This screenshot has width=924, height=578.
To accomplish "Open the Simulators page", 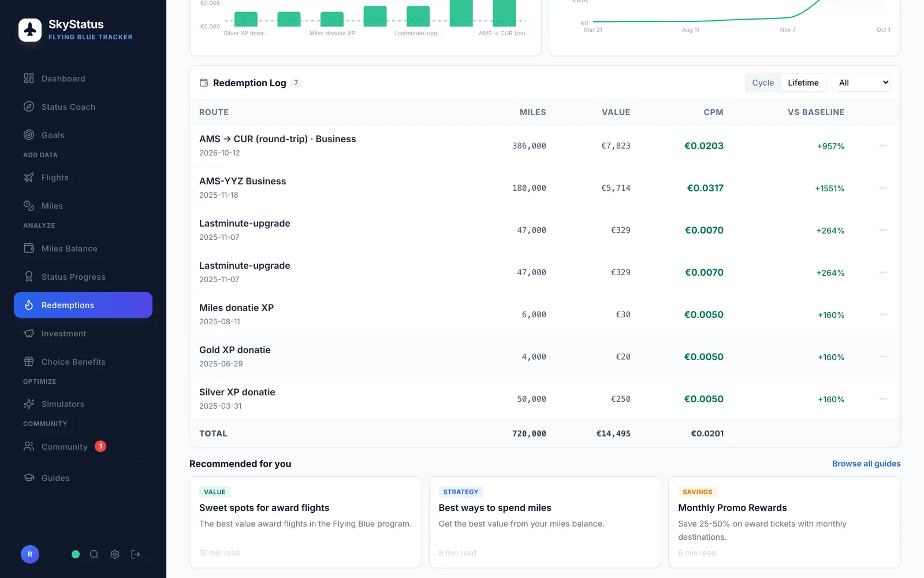I will click(x=83, y=404).
